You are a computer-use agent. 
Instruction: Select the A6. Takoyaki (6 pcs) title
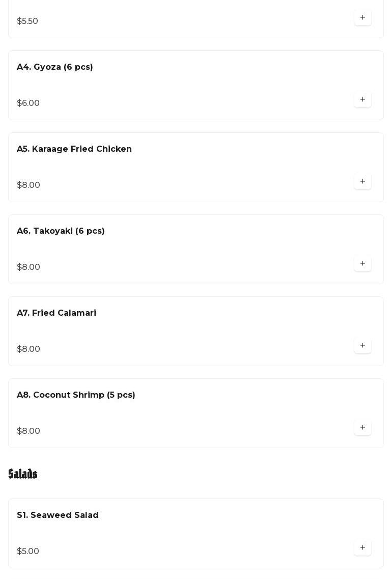61,231
